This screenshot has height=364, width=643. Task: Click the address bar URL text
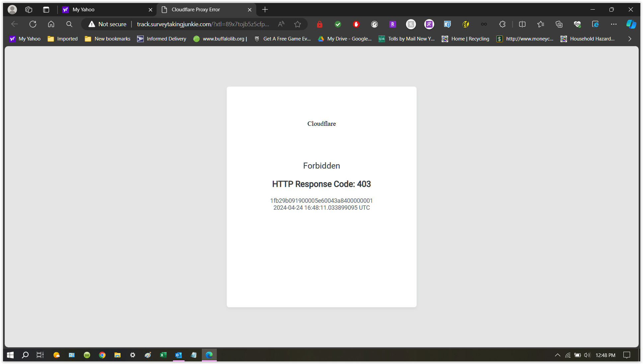pyautogui.click(x=203, y=24)
